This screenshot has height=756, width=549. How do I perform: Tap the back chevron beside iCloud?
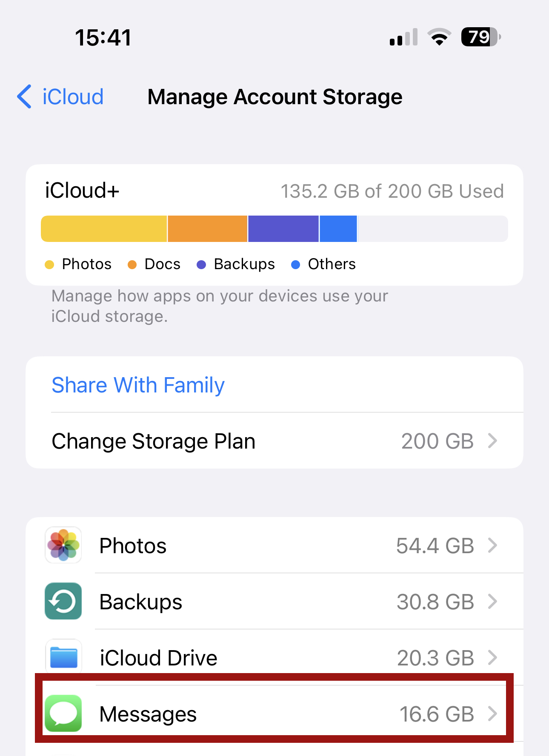tap(25, 97)
